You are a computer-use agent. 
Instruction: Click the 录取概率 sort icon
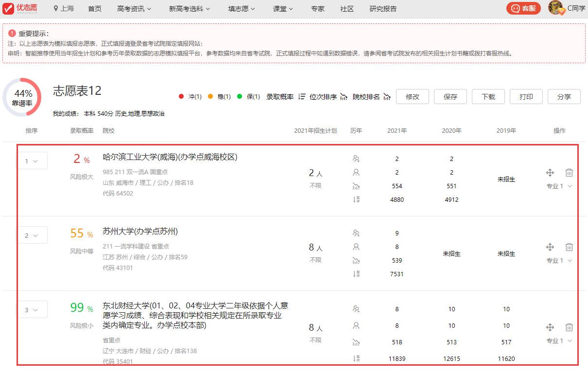(302, 97)
